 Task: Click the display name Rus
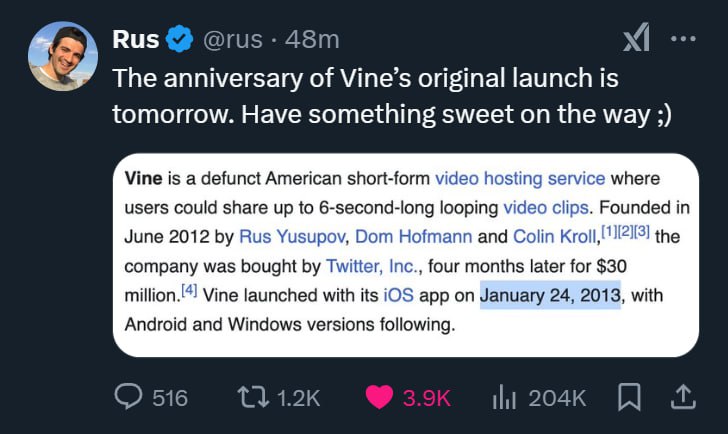(135, 40)
